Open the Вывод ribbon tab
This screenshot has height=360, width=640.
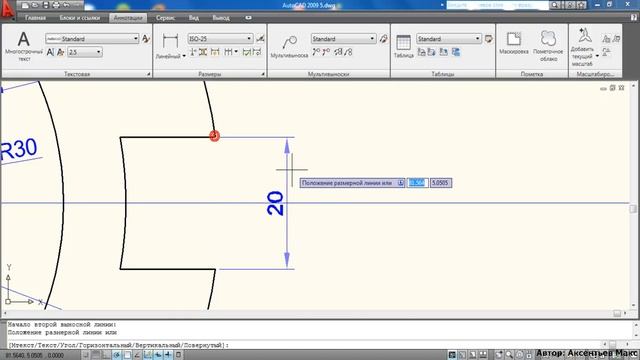221,18
